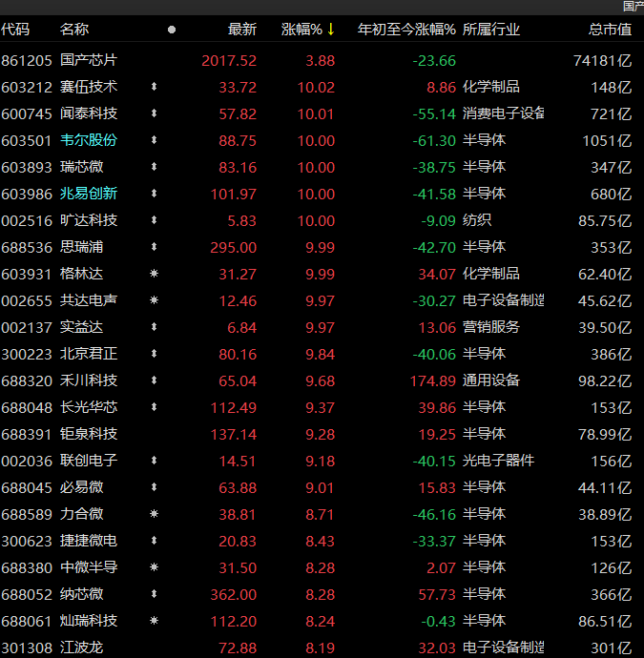Click the 最新 column header
The height and width of the screenshot is (658, 644).
click(242, 30)
